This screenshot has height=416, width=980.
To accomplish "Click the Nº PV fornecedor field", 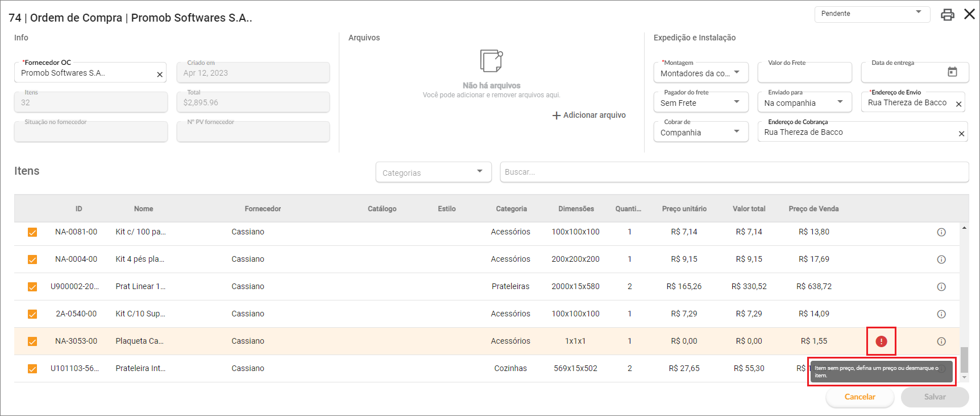I will pyautogui.click(x=253, y=132).
